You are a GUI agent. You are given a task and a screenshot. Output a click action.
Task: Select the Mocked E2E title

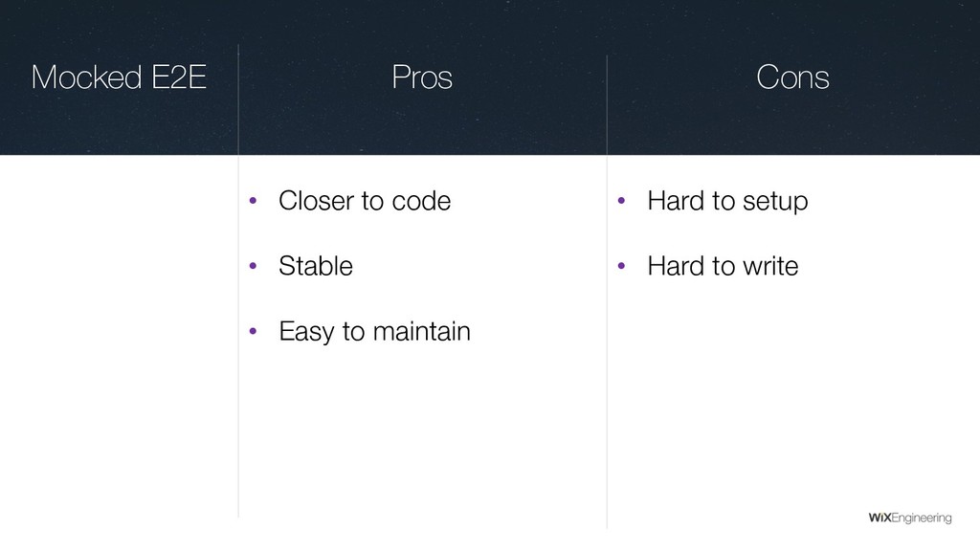tap(119, 77)
